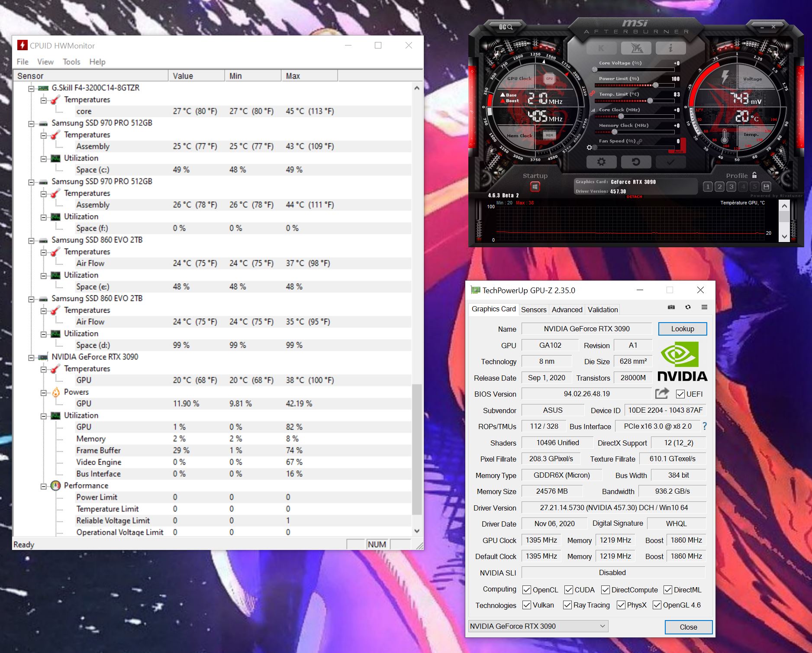Image resolution: width=812 pixels, height=653 pixels.
Task: Toggle the Ray Tracing checkbox
Action: click(x=567, y=605)
